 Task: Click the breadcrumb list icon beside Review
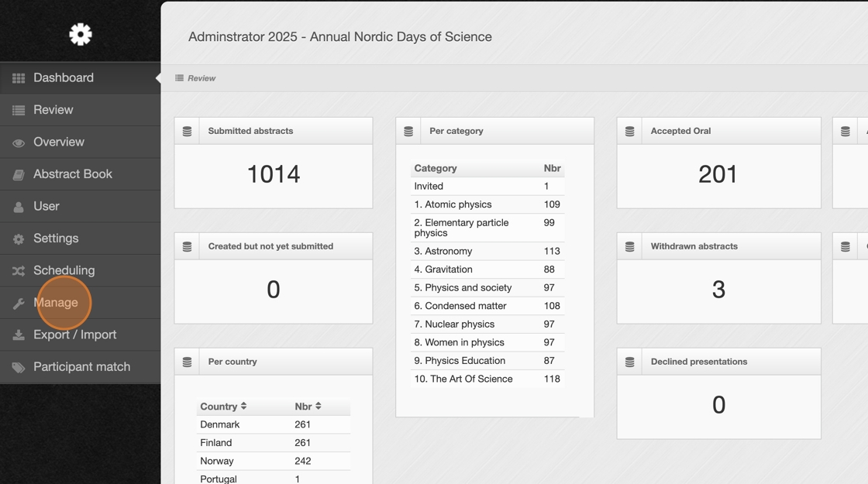point(179,78)
